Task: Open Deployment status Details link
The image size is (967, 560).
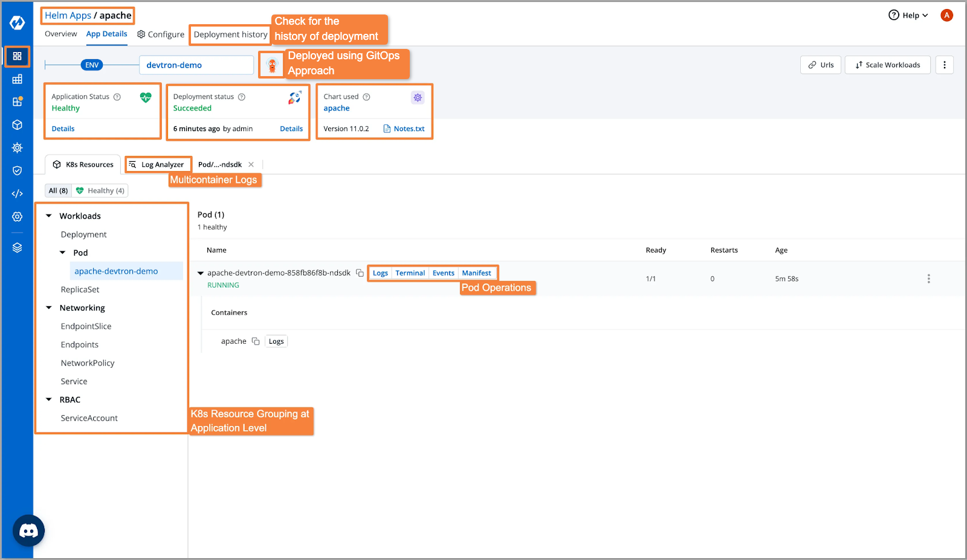Action: coord(291,129)
